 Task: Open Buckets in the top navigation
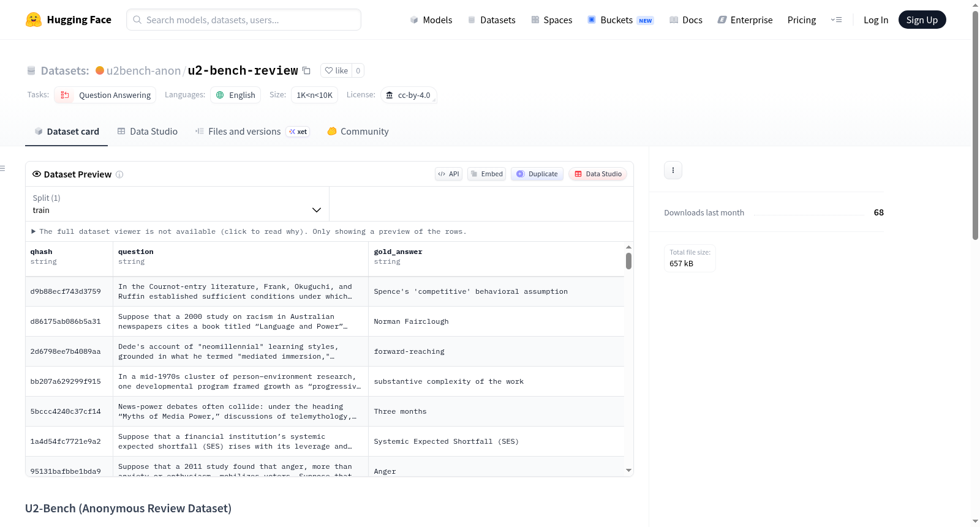620,20
